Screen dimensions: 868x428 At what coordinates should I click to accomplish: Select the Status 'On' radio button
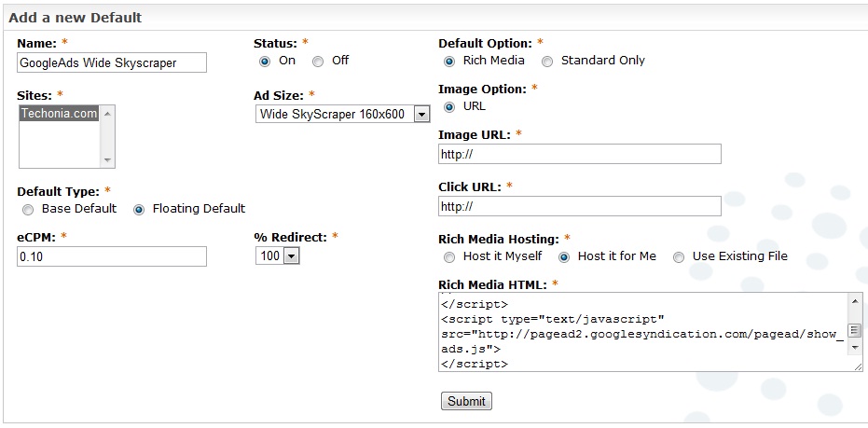[x=265, y=62]
